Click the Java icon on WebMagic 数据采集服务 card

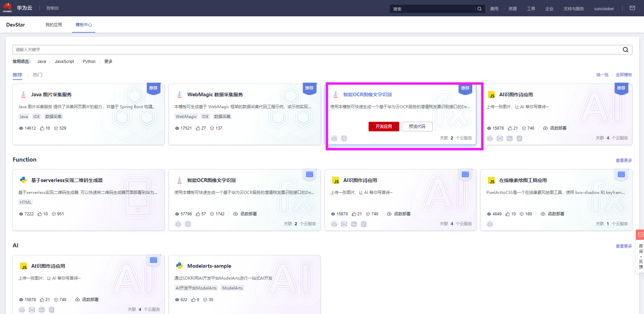(x=180, y=95)
